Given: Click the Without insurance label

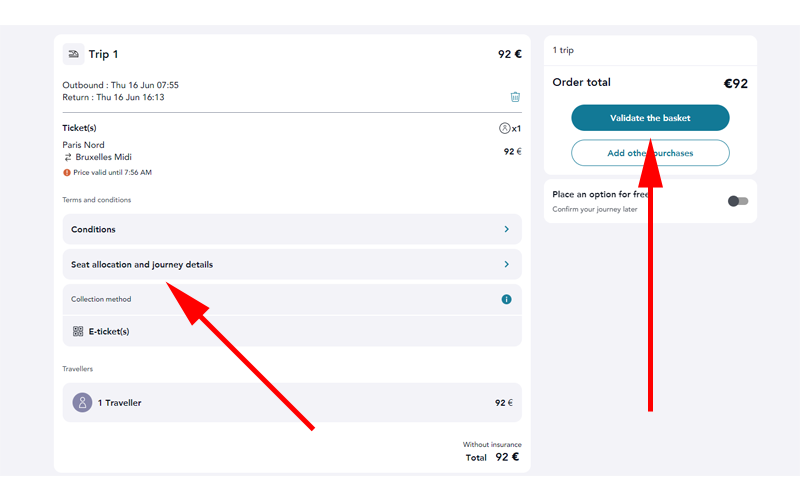Looking at the screenshot, I should [x=492, y=444].
